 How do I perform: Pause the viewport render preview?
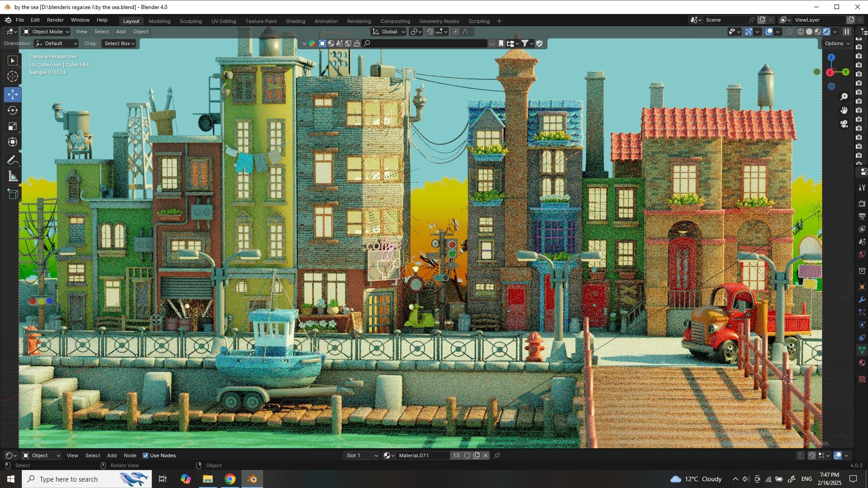(847, 32)
